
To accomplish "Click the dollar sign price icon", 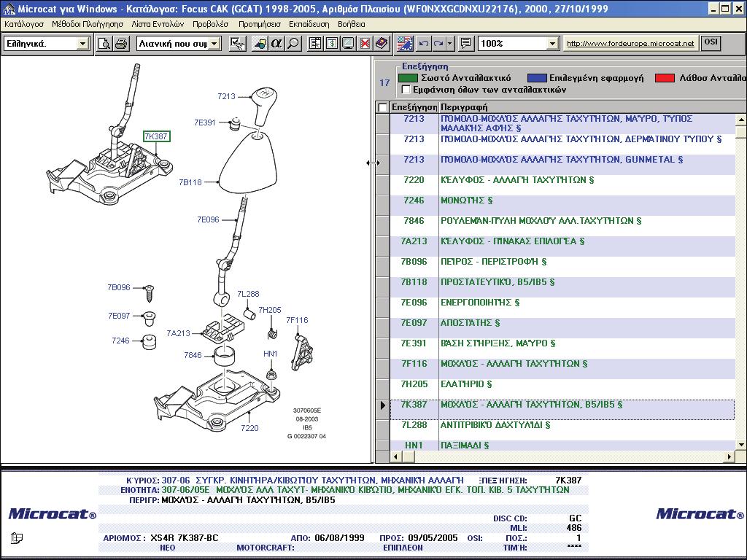I will coord(332,44).
